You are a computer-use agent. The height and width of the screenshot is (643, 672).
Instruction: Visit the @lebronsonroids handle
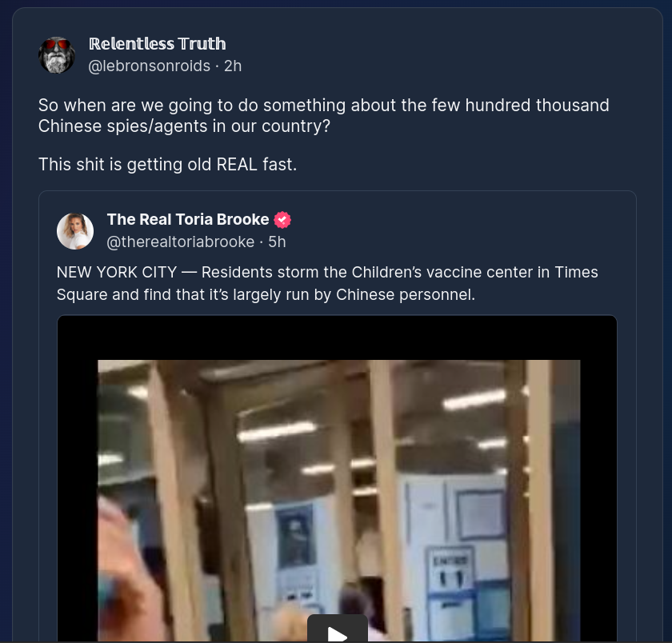(149, 66)
